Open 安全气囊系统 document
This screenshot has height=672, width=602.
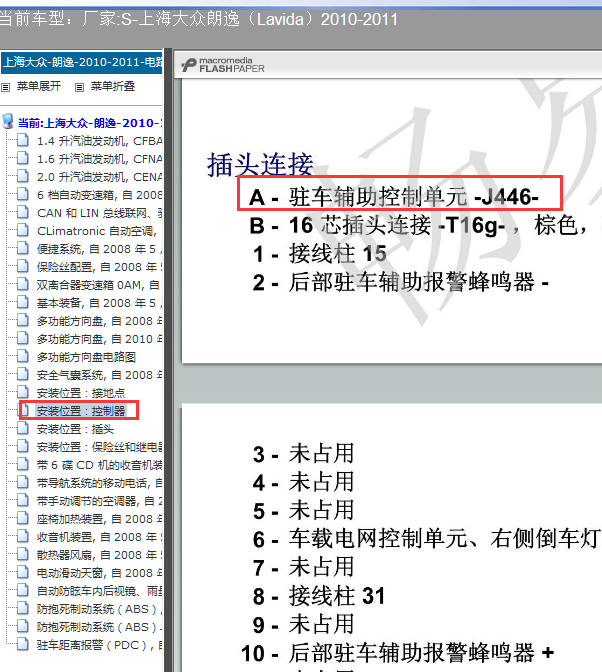(99, 375)
